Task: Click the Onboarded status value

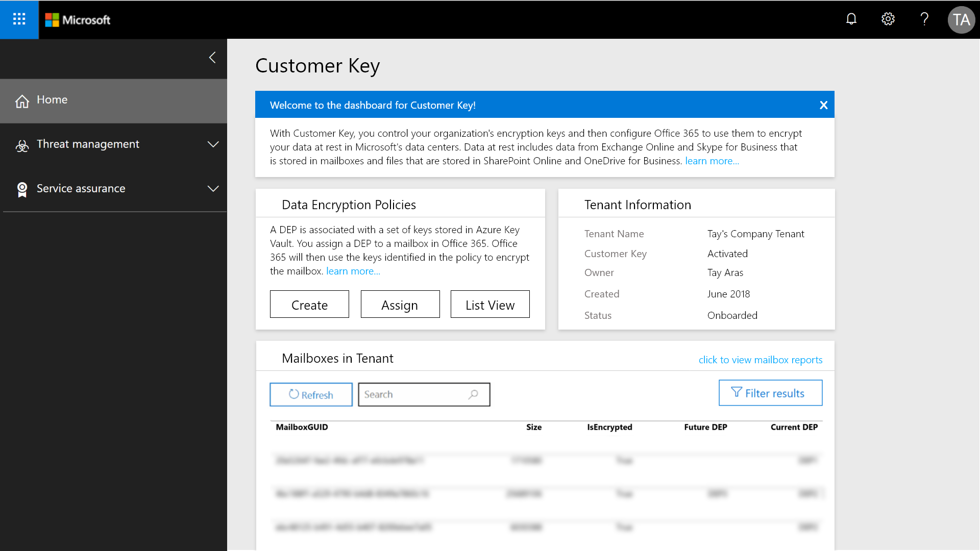Action: (732, 315)
